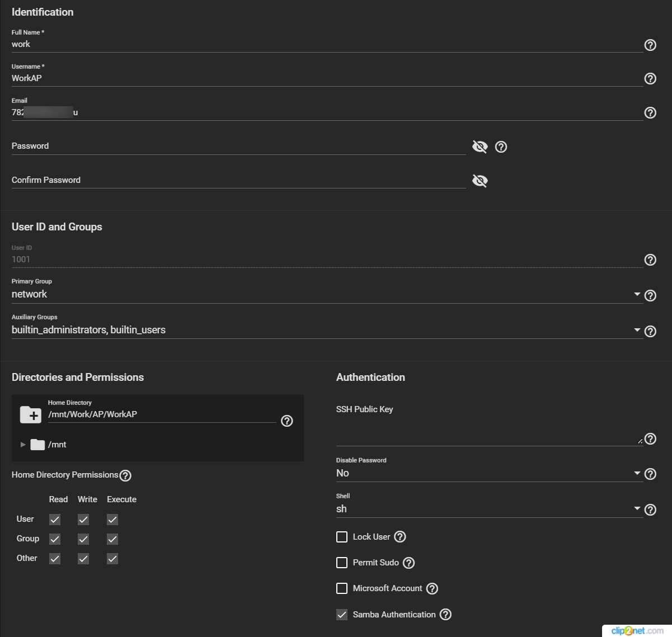This screenshot has height=637, width=672.
Task: Open help icon beside Password field
Action: pos(501,147)
